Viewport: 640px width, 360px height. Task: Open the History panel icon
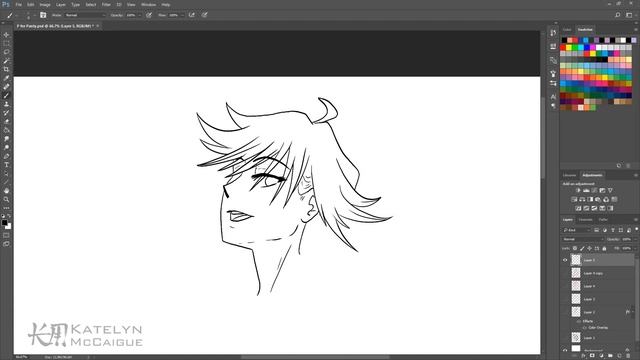(553, 33)
